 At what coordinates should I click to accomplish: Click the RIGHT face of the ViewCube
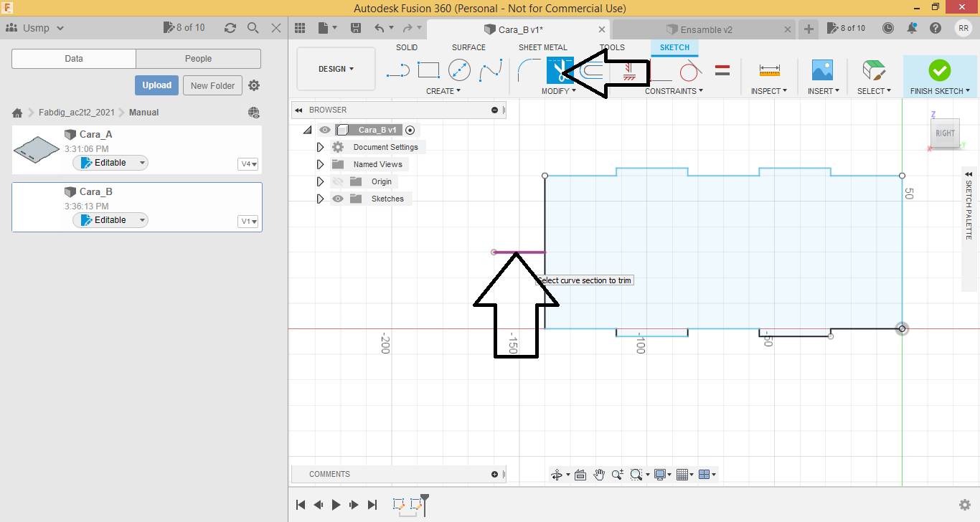pyautogui.click(x=945, y=133)
